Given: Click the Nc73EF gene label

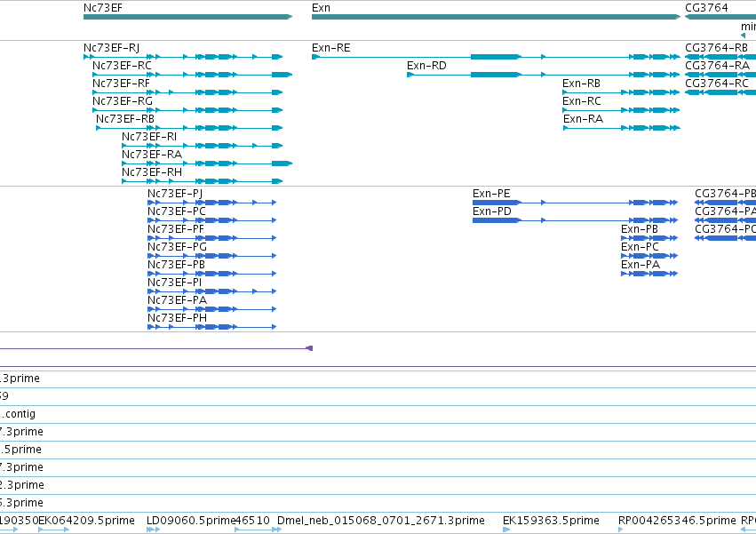Looking at the screenshot, I should point(103,8).
